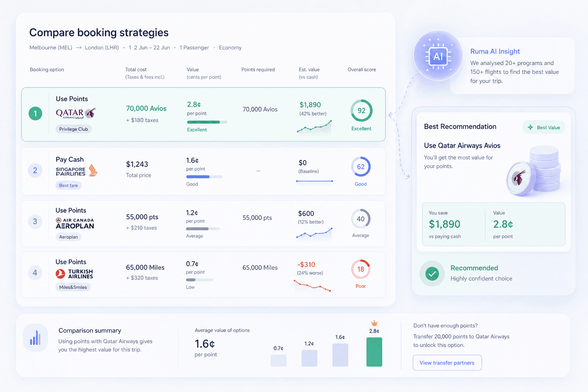Click the Points required column header
The width and height of the screenshot is (588, 392).
click(258, 70)
